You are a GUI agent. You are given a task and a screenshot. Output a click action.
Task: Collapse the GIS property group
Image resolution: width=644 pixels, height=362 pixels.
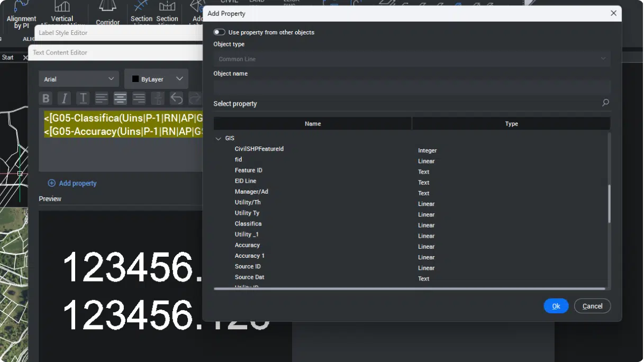click(218, 139)
